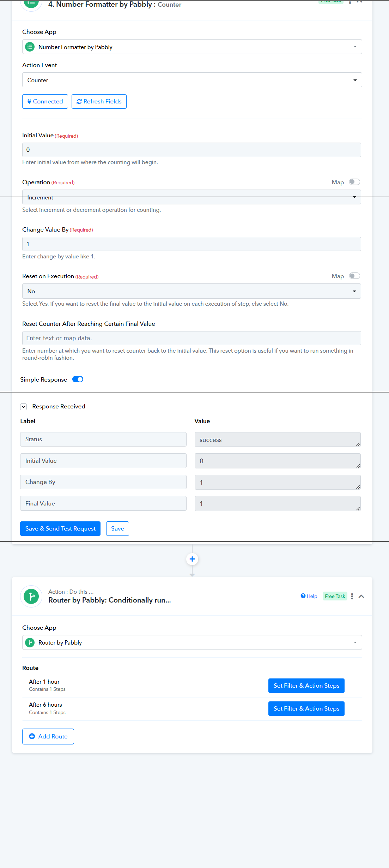
Task: Click the plus icon in Add Route
Action: coord(32,736)
